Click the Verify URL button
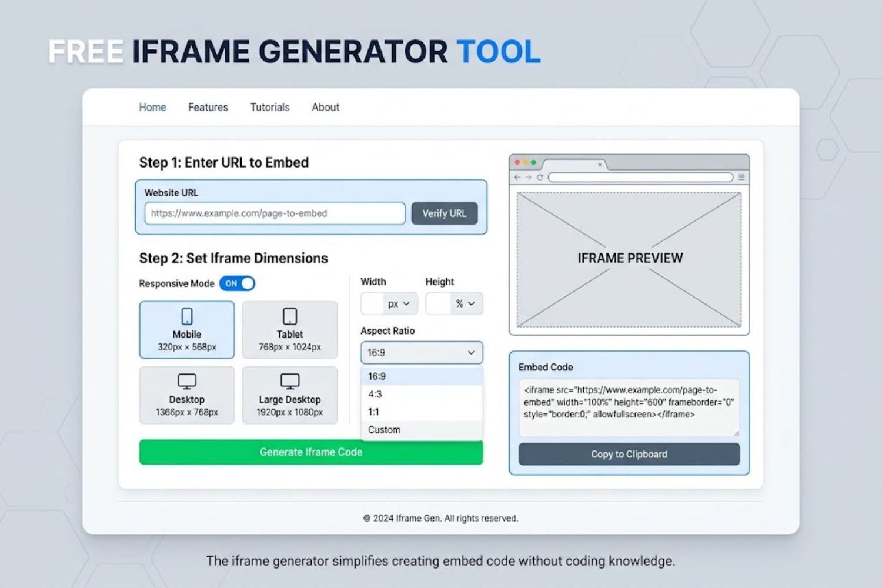The height and width of the screenshot is (588, 882). pos(445,213)
